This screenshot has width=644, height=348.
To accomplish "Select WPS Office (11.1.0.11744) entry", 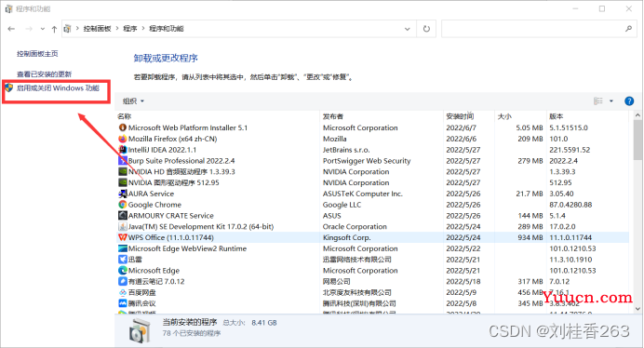I will coord(171,237).
